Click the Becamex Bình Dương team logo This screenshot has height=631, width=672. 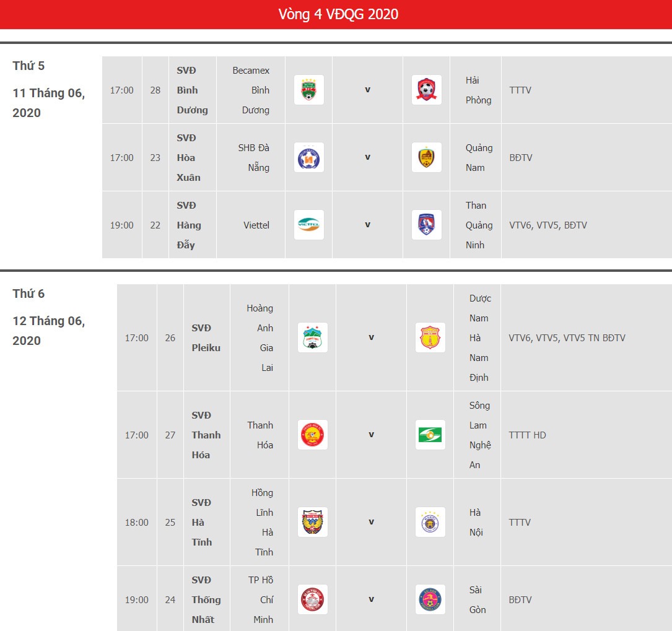[308, 90]
